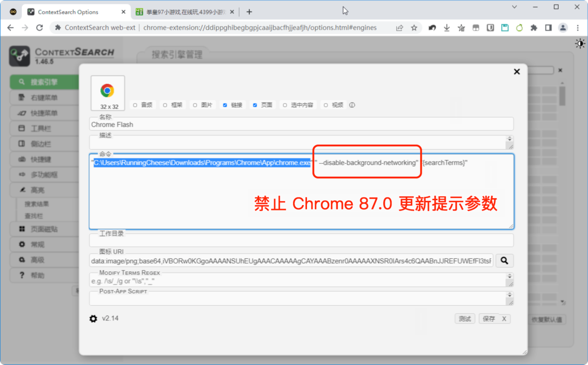Toggle the dark/light theme sun icon

(580, 44)
